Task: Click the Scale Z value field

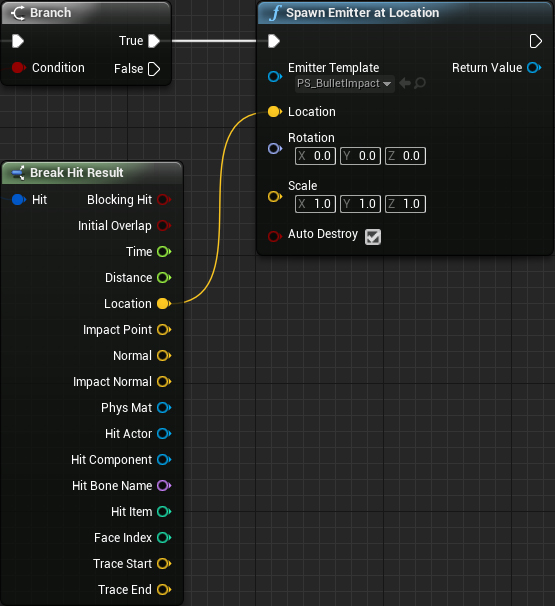Action: pos(405,204)
